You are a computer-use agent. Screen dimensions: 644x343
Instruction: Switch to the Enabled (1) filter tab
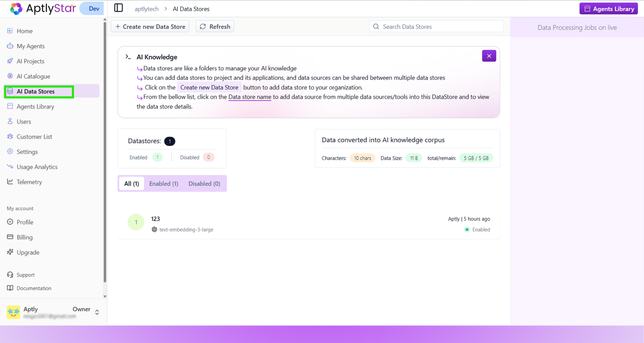[164, 183]
